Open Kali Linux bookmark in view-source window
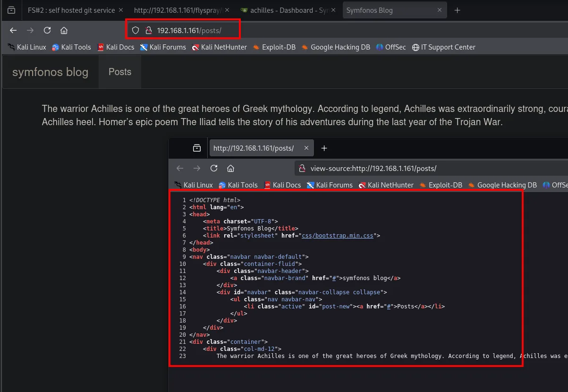The image size is (568, 392). 194,185
